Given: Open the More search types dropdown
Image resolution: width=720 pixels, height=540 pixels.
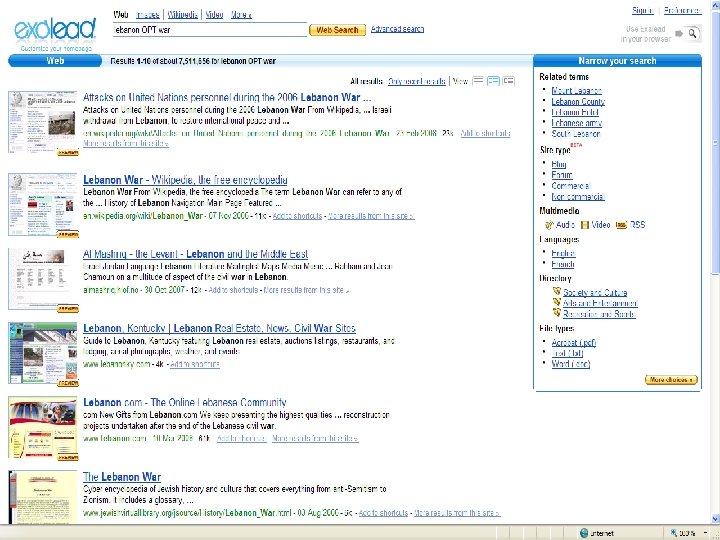Looking at the screenshot, I should pos(241,15).
